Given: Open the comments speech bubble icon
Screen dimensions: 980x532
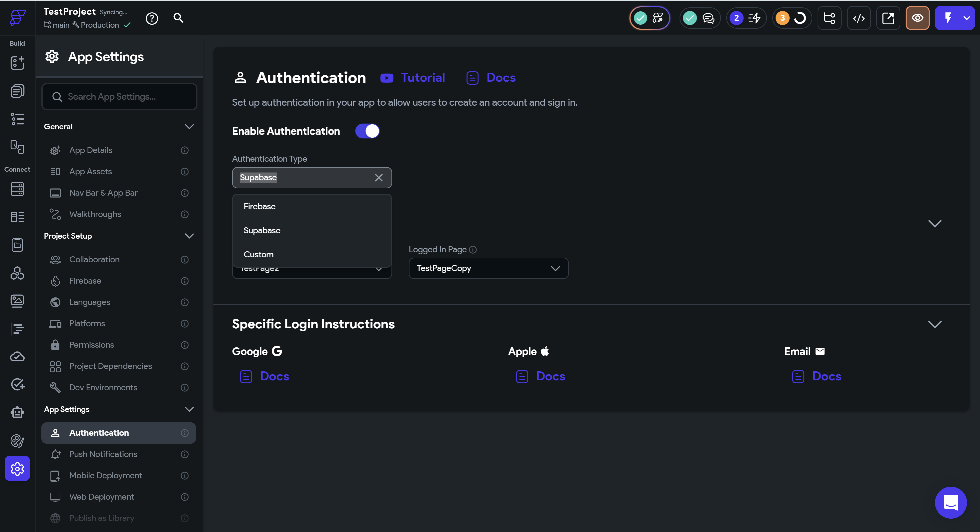Looking at the screenshot, I should point(708,18).
